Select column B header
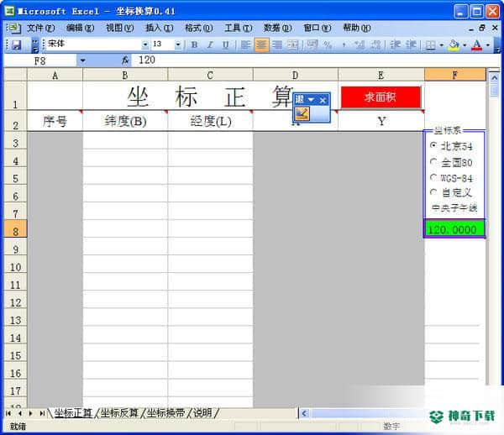Screen dimensions: 504x435 coord(125,76)
